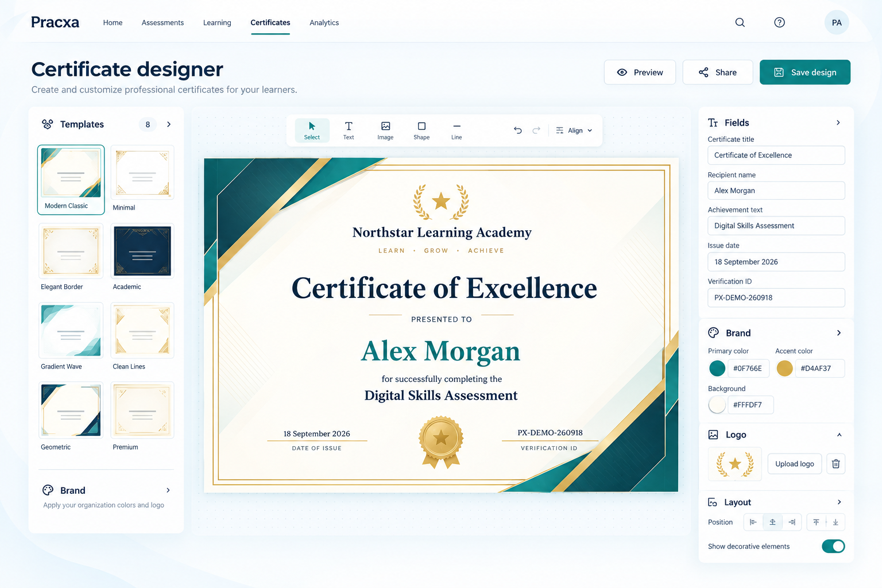Click the redo arrow
The height and width of the screenshot is (588, 882).
536,130
